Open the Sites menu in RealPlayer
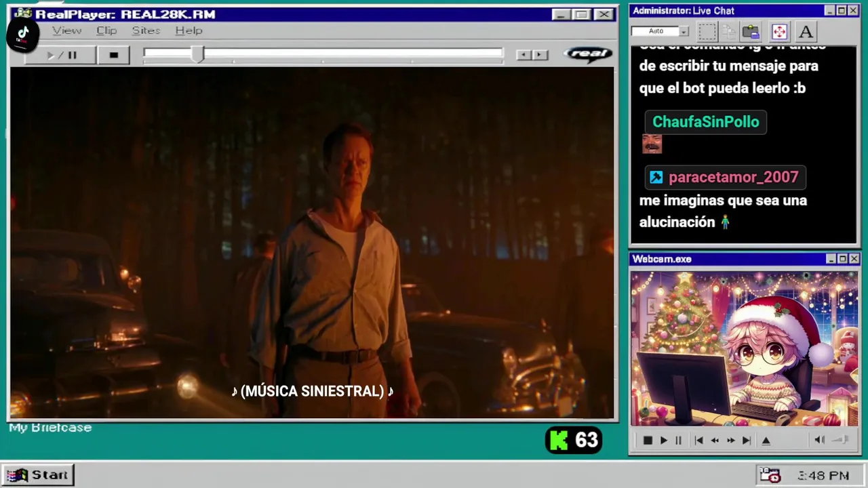Image resolution: width=868 pixels, height=488 pixels. point(146,30)
